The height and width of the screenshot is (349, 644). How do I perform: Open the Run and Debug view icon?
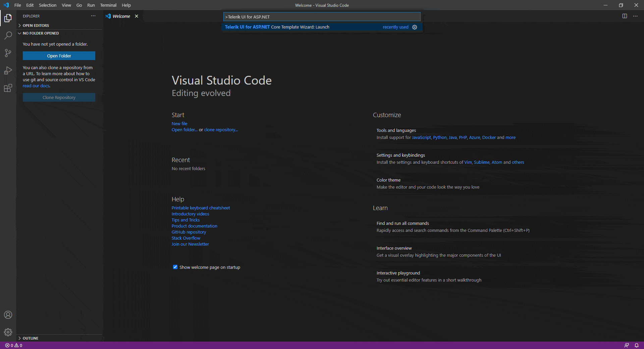click(8, 70)
